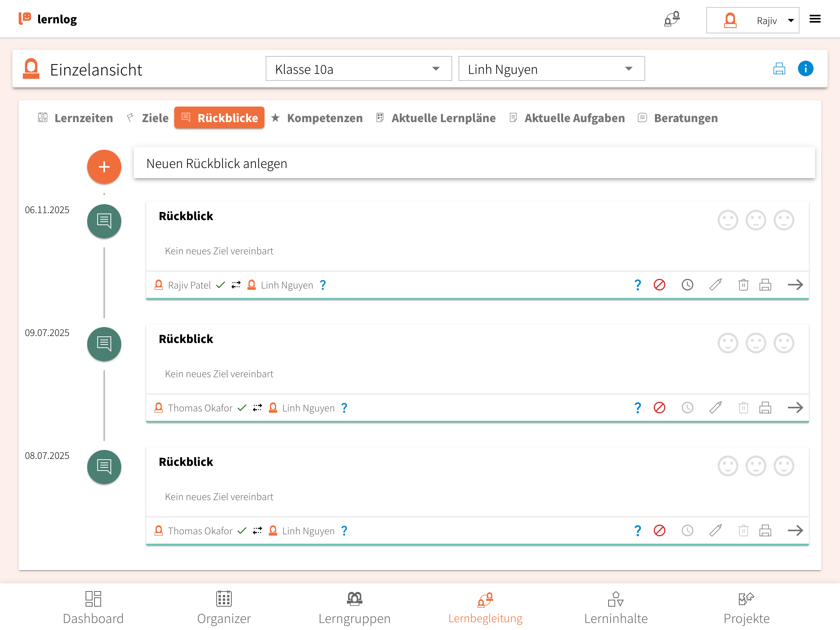Open the Klasse 10a dropdown

coord(358,69)
